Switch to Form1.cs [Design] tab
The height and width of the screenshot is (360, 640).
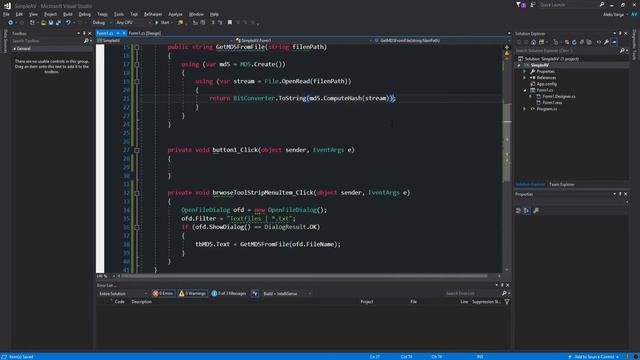(144, 33)
